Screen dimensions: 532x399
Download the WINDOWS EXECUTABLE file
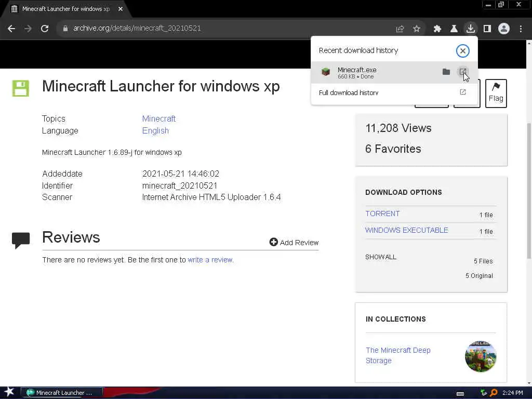click(x=406, y=230)
